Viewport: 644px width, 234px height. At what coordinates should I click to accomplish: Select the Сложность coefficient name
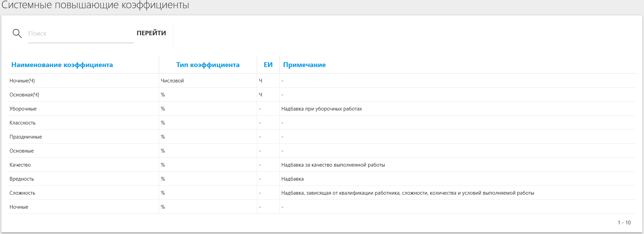pyautogui.click(x=22, y=193)
